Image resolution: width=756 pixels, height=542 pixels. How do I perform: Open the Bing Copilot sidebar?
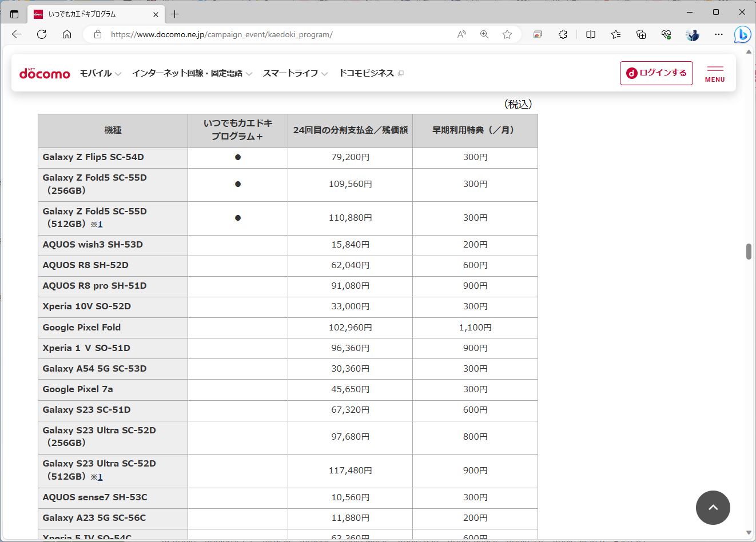pyautogui.click(x=742, y=35)
